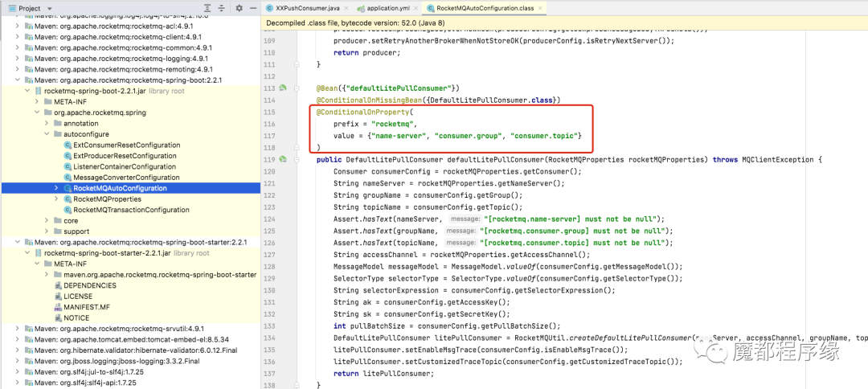Select RocketMQTransactionConfiguration in the tree
This screenshot has width=868, height=389.
click(131, 210)
